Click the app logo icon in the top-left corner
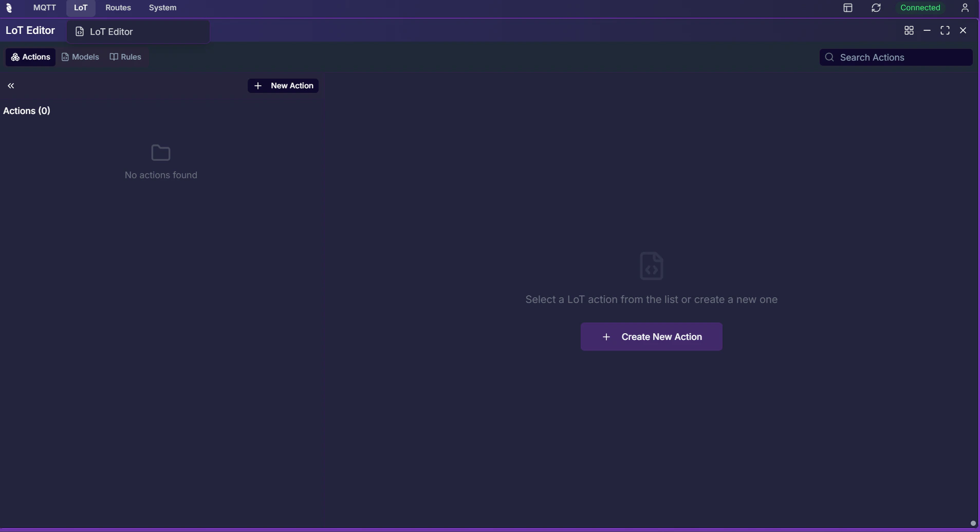Screen dimensions: 980x532 (9, 8)
